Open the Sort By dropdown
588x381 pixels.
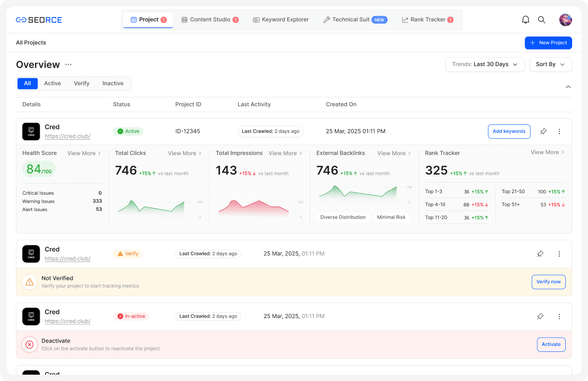pos(550,64)
